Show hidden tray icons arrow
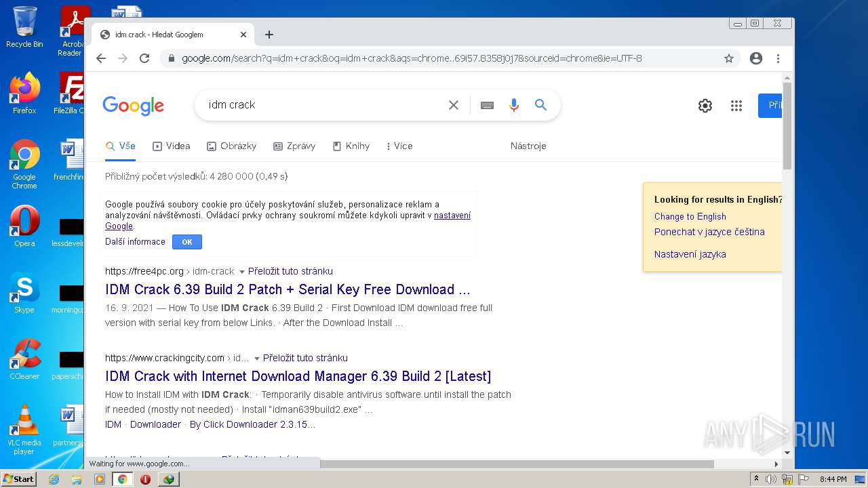Image resolution: width=868 pixels, height=488 pixels. click(757, 479)
